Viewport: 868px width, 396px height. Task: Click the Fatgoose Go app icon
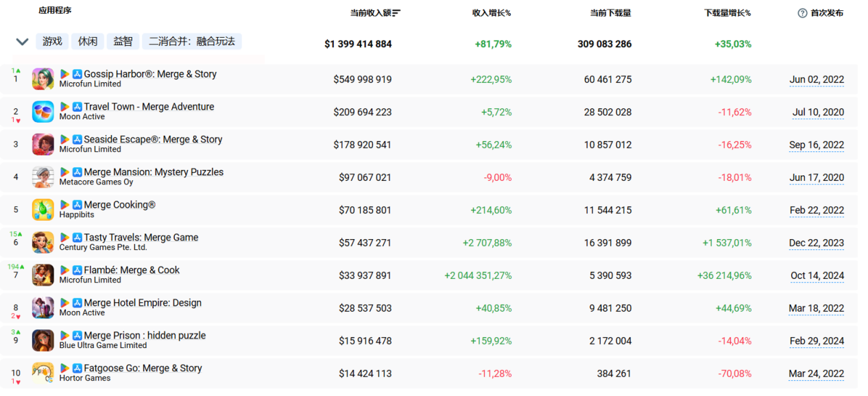click(43, 373)
